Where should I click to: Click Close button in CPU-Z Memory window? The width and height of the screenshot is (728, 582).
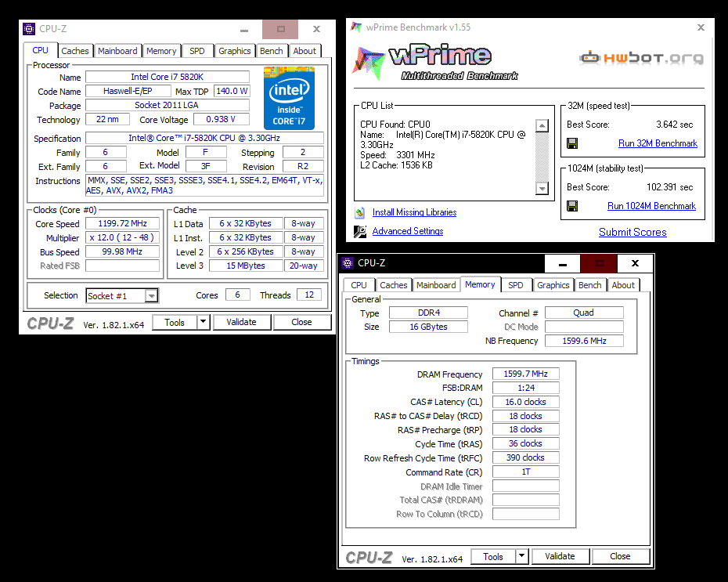coord(620,556)
